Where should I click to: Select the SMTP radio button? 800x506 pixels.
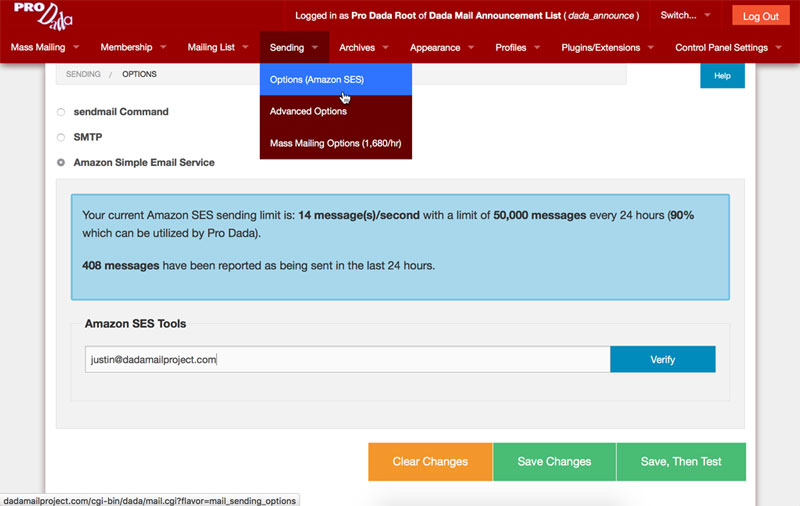click(61, 137)
